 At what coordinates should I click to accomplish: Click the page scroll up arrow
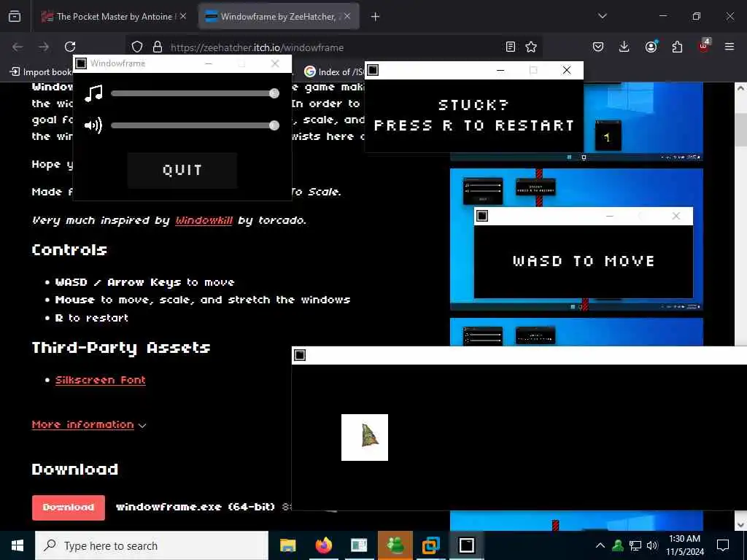click(x=740, y=88)
